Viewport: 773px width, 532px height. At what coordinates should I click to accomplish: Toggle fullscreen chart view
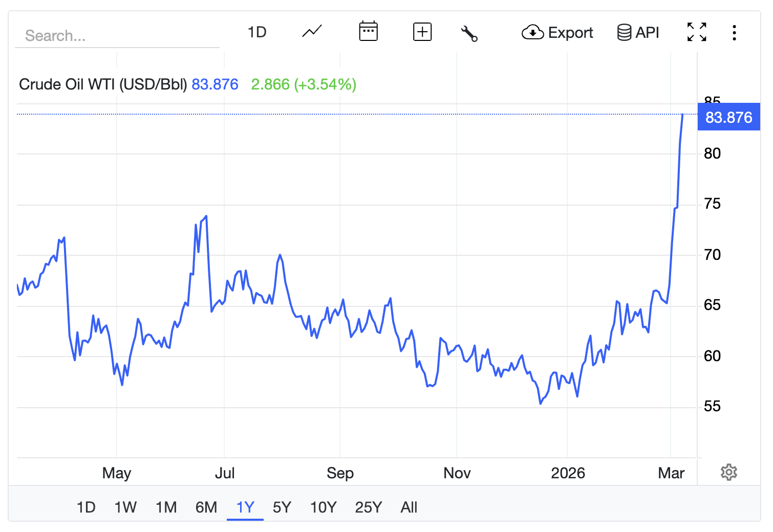coord(697,32)
